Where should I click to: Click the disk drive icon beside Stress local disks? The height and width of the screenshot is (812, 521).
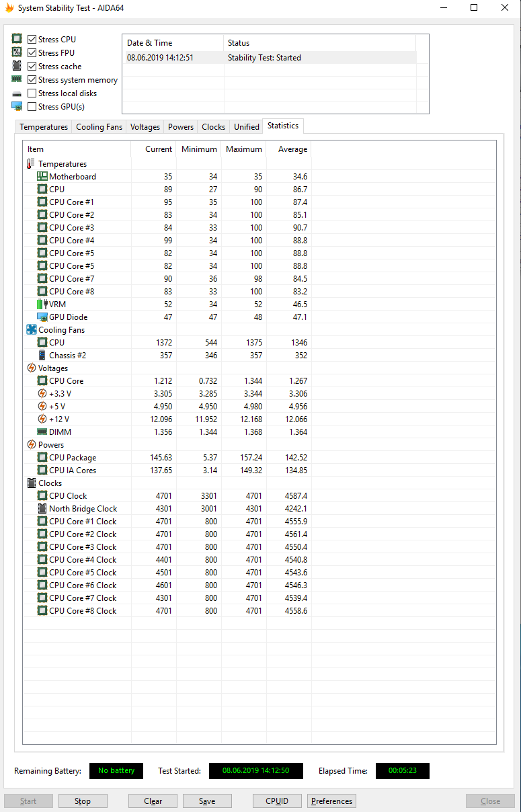pyautogui.click(x=17, y=93)
